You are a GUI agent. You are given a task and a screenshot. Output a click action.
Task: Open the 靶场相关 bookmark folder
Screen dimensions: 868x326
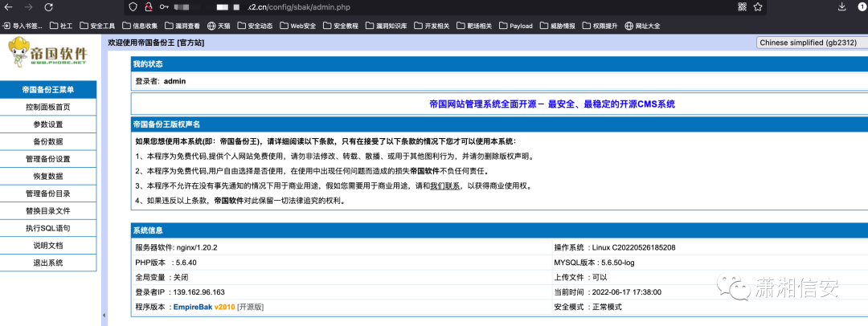pyautogui.click(x=474, y=26)
